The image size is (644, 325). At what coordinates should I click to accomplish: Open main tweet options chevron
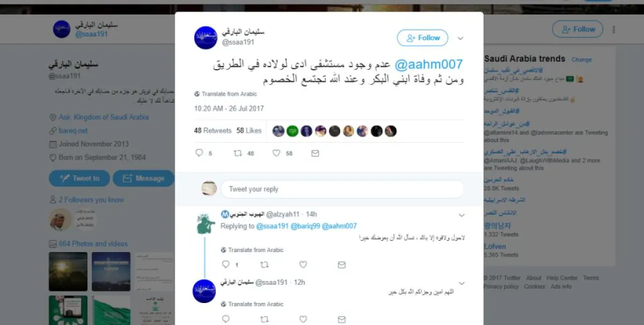[x=460, y=38]
